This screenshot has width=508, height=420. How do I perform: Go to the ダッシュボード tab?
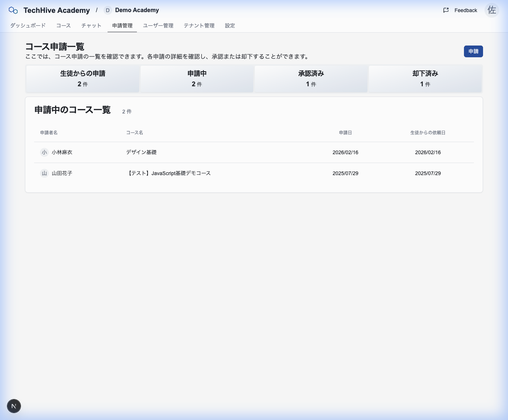coord(28,26)
